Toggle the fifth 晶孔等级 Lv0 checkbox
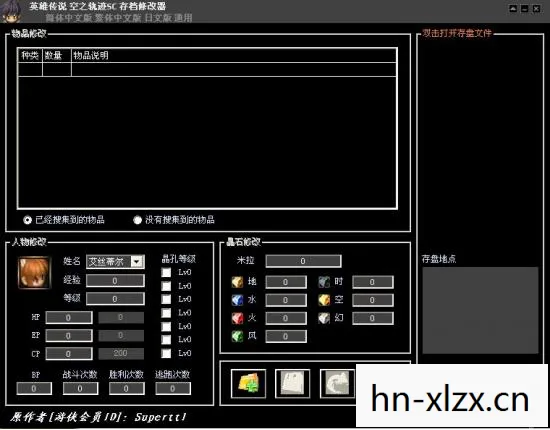The width and height of the screenshot is (550, 430). [x=166, y=326]
